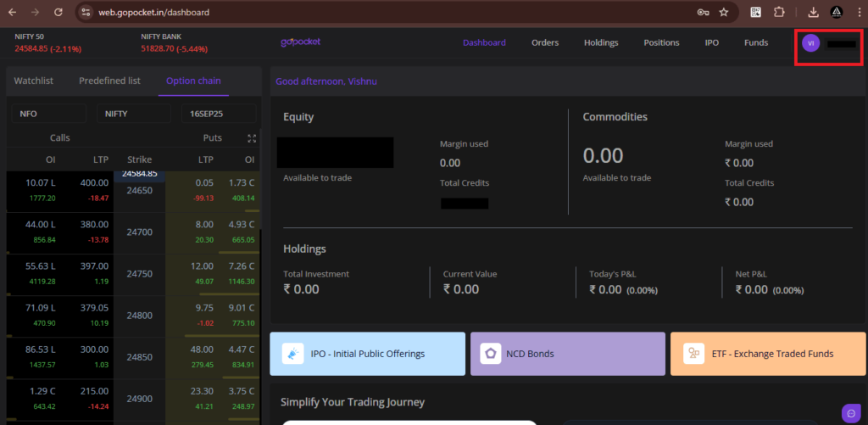
Task: Click the saved password key icon
Action: [x=703, y=13]
